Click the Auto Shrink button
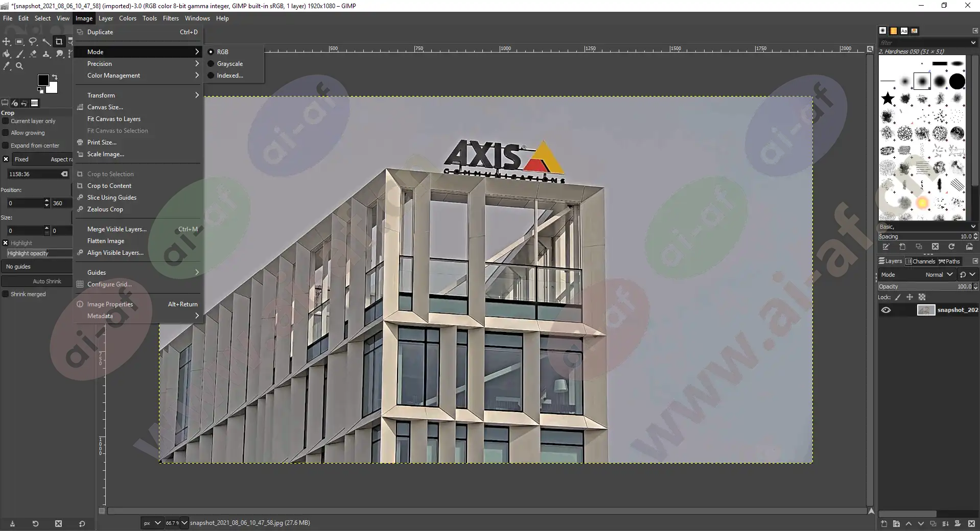Viewport: 980px width, 531px height. pos(37,281)
